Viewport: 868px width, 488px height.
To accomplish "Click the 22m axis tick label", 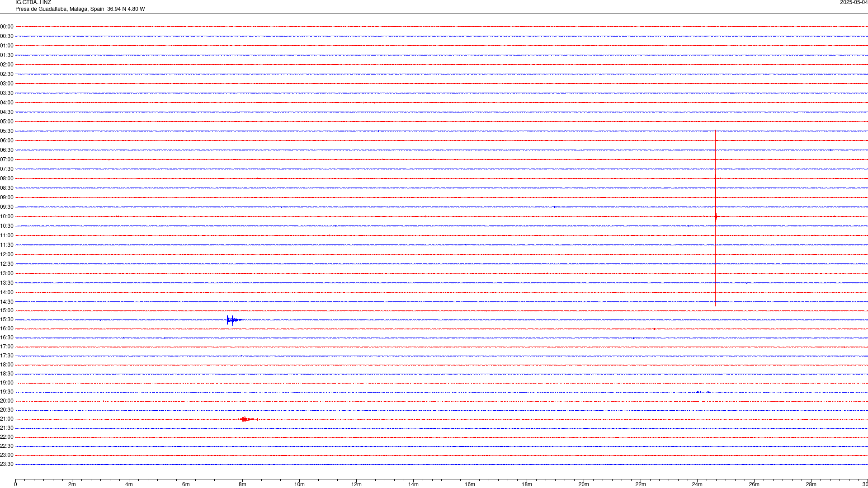I will pos(641,484).
